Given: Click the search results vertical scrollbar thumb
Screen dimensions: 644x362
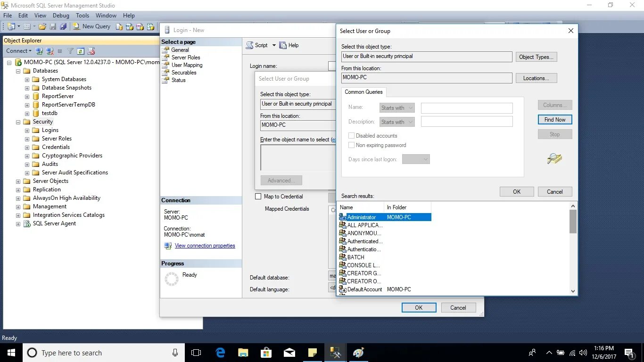Looking at the screenshot, I should [573, 222].
